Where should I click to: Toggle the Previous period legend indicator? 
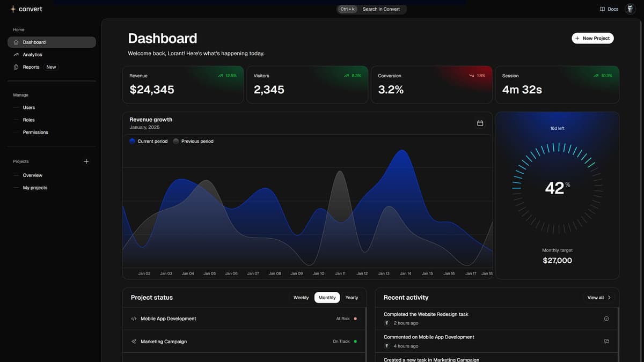(176, 141)
